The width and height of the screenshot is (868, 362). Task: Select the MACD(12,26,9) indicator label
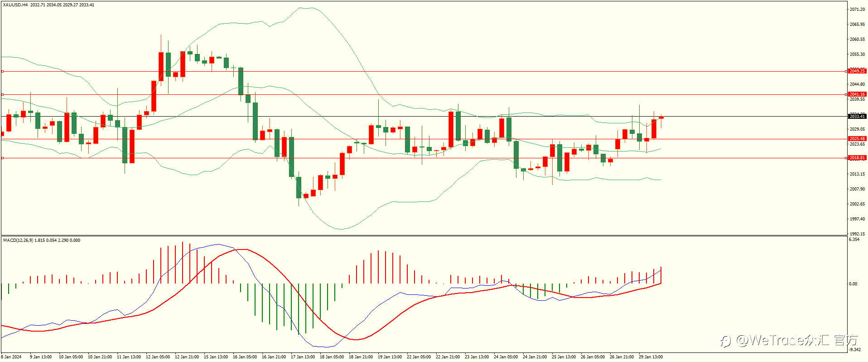tap(18, 240)
